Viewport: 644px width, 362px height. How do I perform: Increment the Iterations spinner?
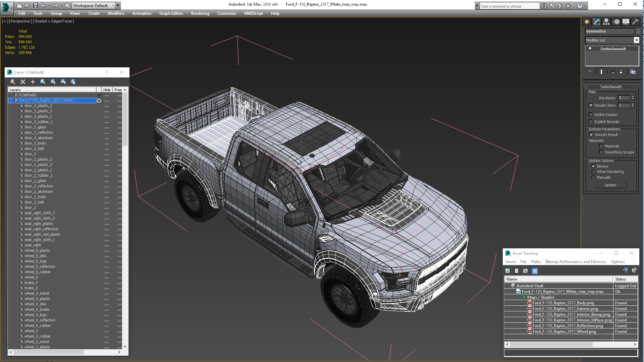click(x=633, y=97)
